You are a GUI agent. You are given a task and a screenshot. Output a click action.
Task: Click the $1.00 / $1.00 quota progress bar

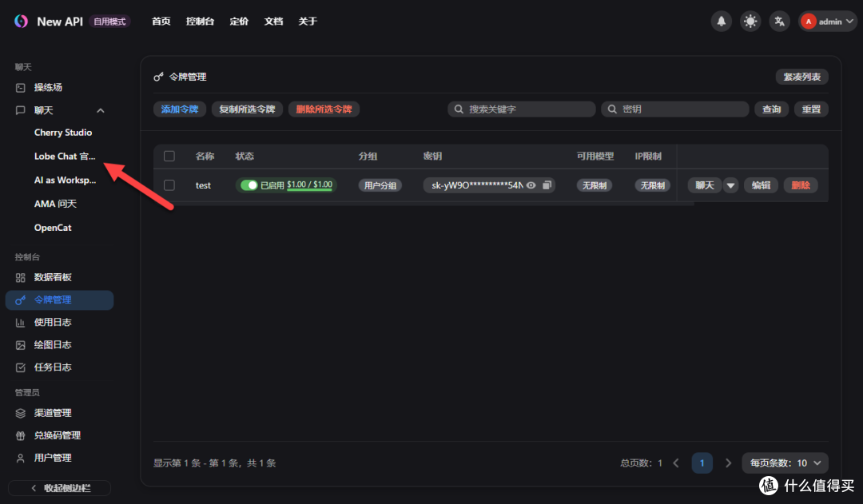(x=309, y=185)
